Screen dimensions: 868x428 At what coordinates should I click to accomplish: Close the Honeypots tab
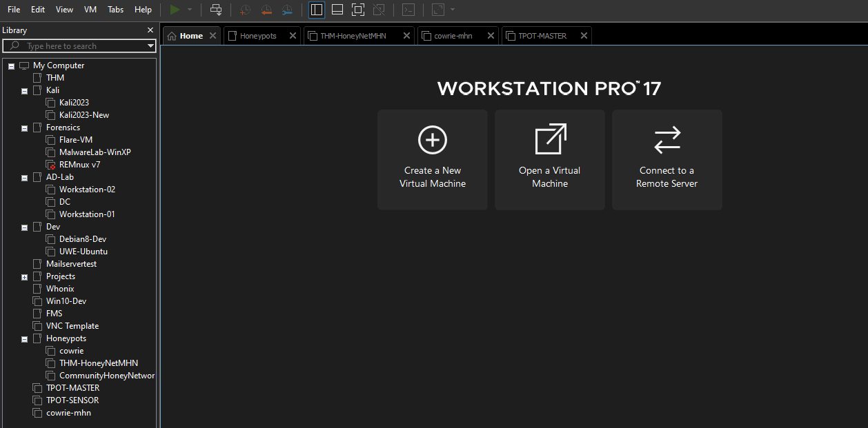click(x=293, y=36)
